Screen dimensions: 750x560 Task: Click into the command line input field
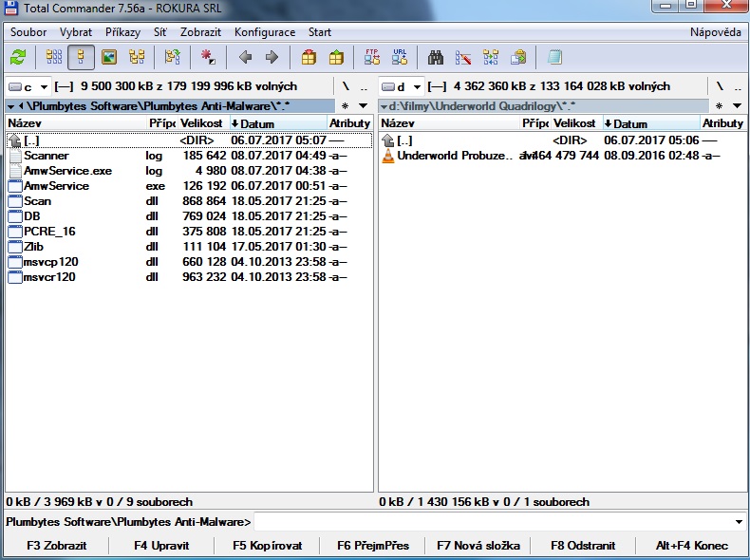click(x=494, y=521)
